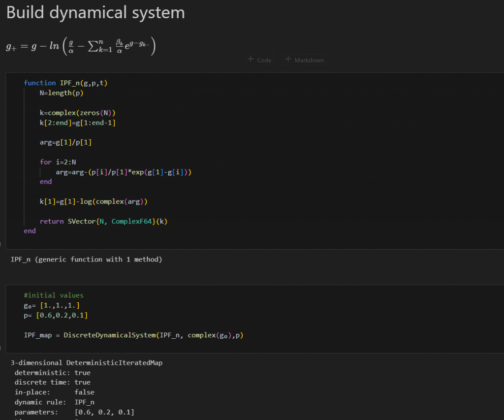Click the 'arg=g[1]/p[1]' statement

[65, 142]
